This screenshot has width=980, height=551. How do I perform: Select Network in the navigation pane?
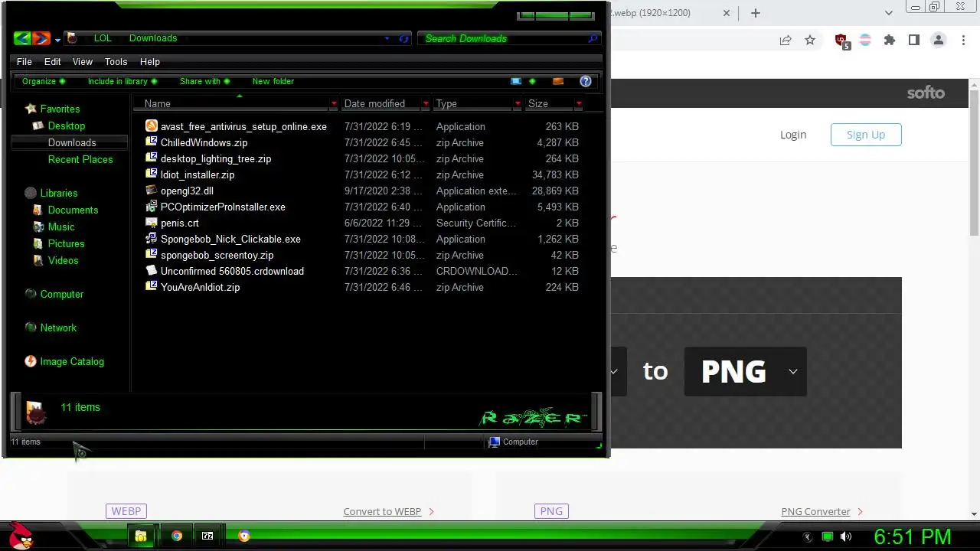click(58, 328)
